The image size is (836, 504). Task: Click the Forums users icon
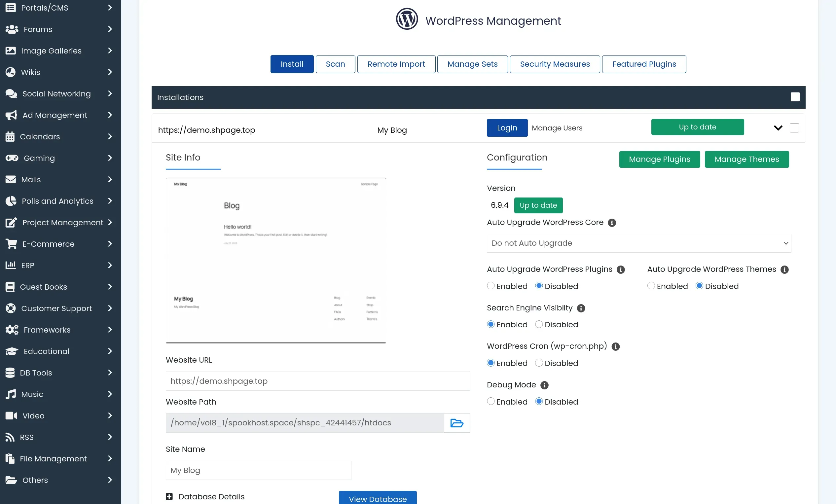click(12, 29)
